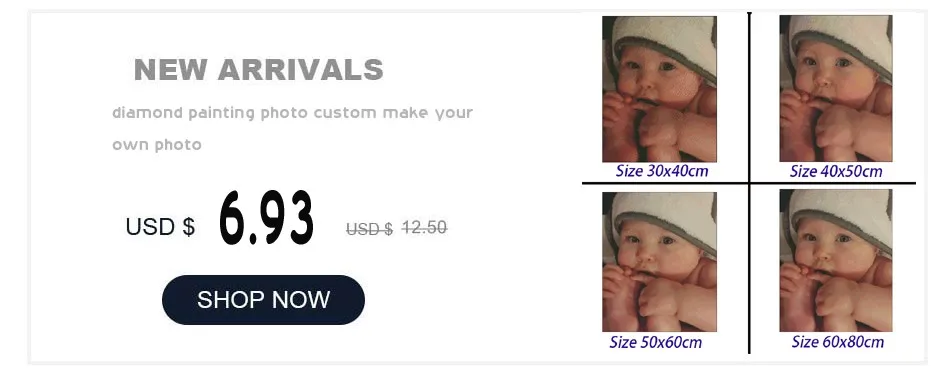Open the diamond painting photo custom description
This screenshot has width=935, height=379.
coord(292,113)
